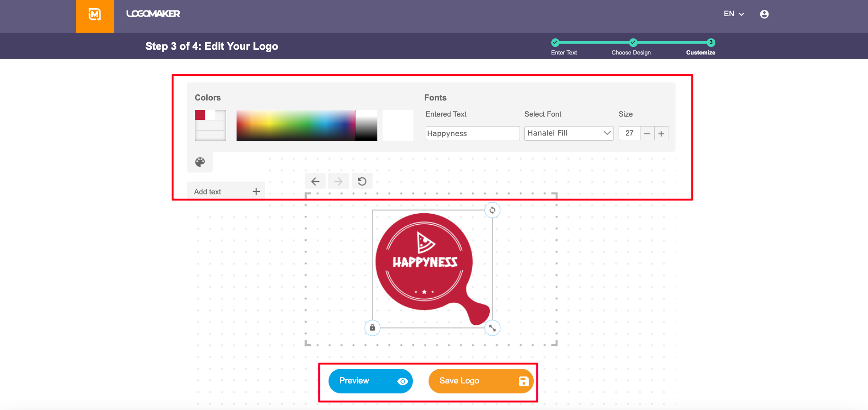868x410 pixels.
Task: Open the EN language dropdown
Action: (733, 14)
